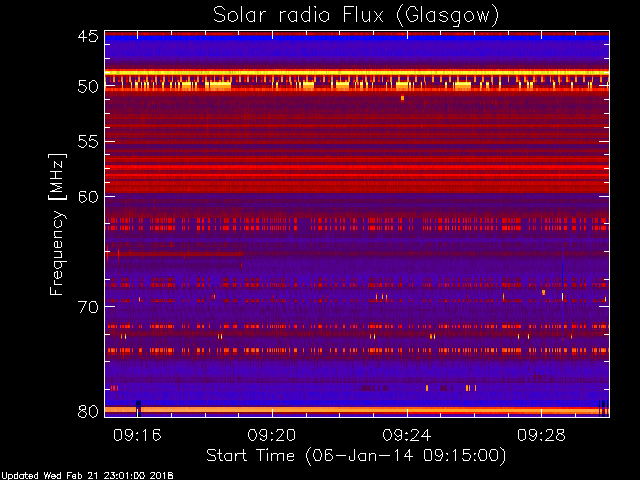Click the 'Updated Wed Feb 21 23:01:00 2018' text
The width and height of the screenshot is (640, 480).
[x=87, y=476]
